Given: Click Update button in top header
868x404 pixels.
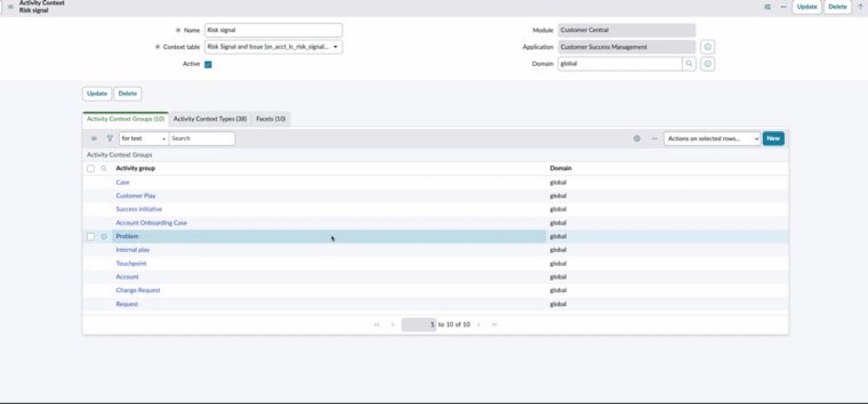Looking at the screenshot, I should click(x=806, y=7).
